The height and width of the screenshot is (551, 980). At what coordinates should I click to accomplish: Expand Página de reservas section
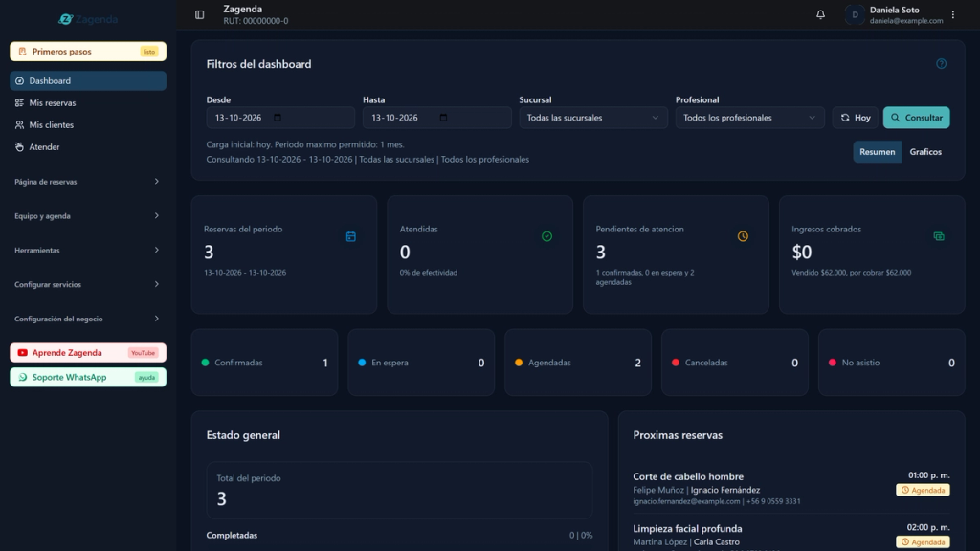88,181
